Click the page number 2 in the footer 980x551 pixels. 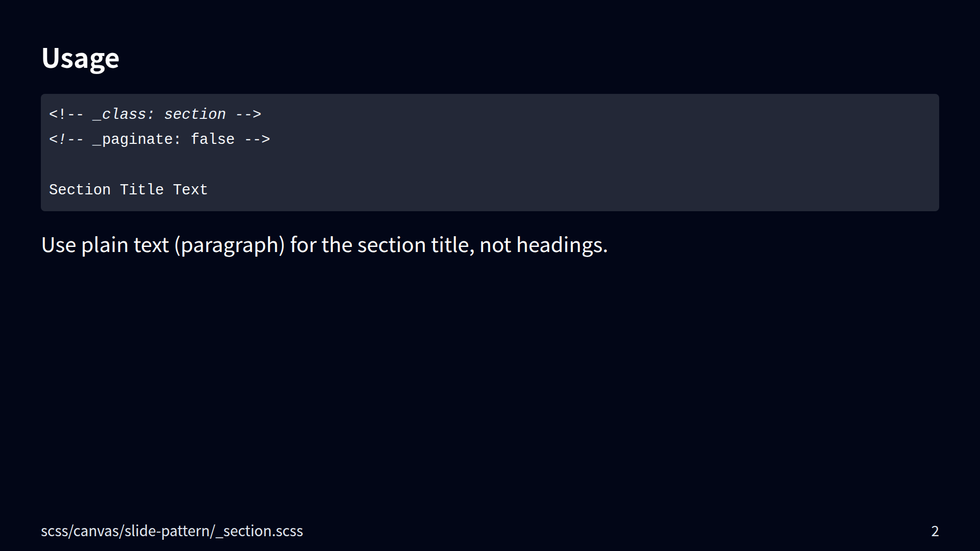(x=935, y=531)
